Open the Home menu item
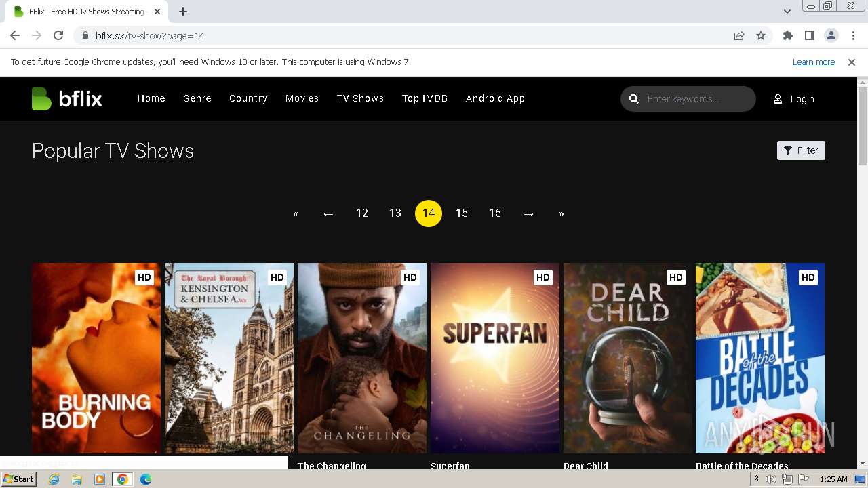This screenshot has width=868, height=488. pos(151,98)
